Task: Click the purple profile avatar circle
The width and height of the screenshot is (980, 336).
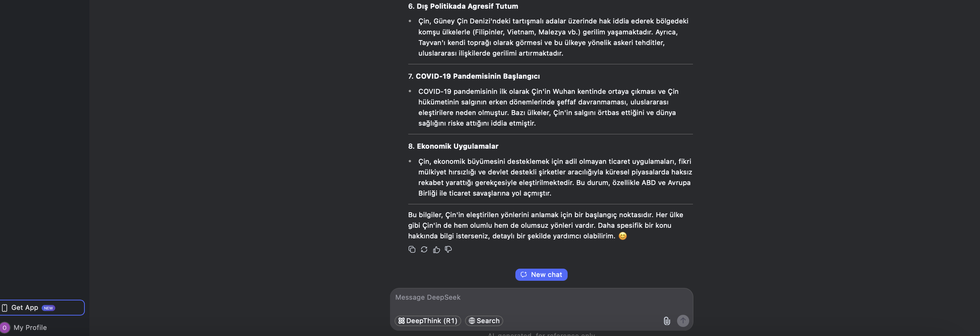Action: coord(5,327)
